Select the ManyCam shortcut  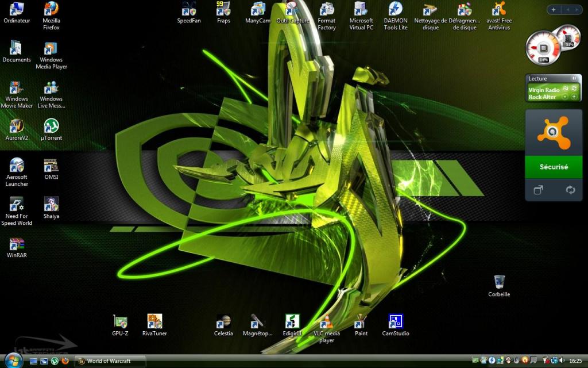pos(258,13)
